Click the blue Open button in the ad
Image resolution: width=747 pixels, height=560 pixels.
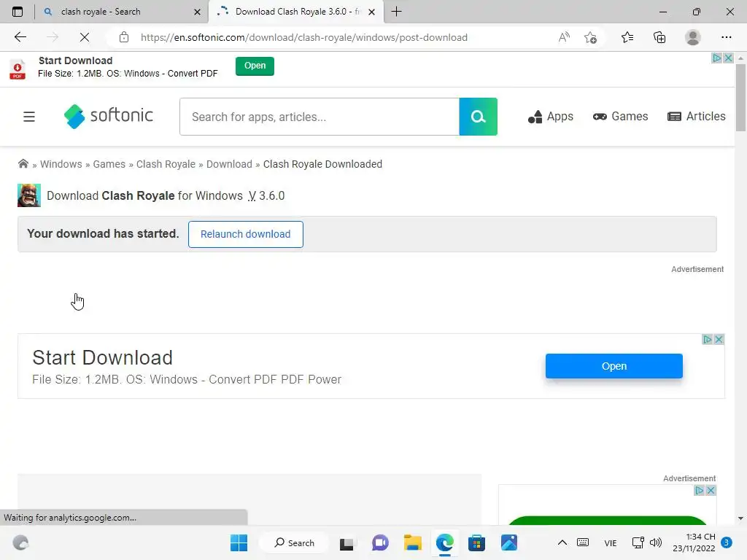614,366
